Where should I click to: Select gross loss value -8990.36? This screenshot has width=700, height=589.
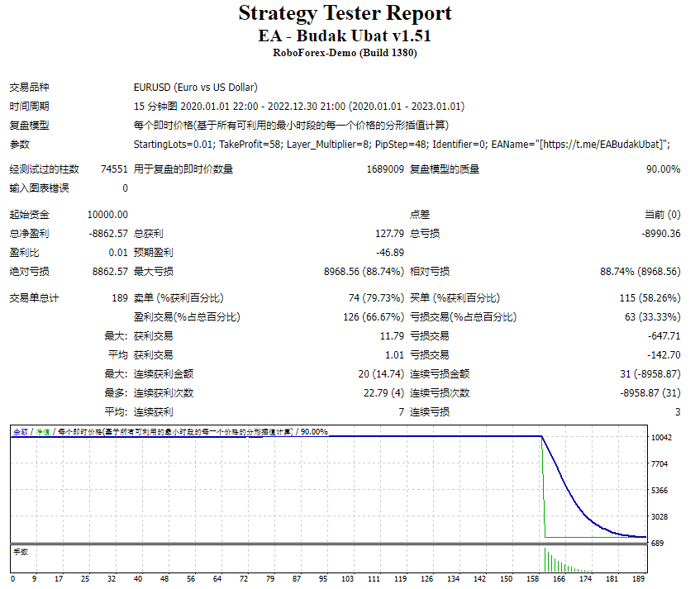660,233
